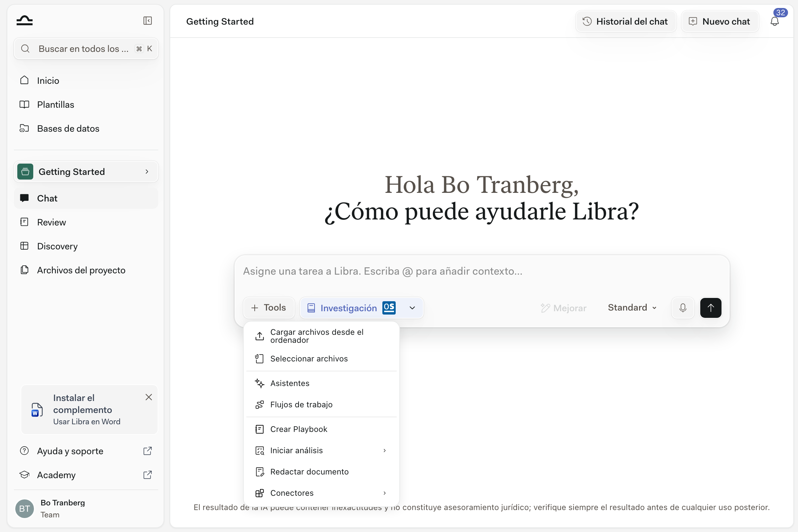Open external link next to Ayuda y soporte
The image size is (798, 532).
click(148, 451)
